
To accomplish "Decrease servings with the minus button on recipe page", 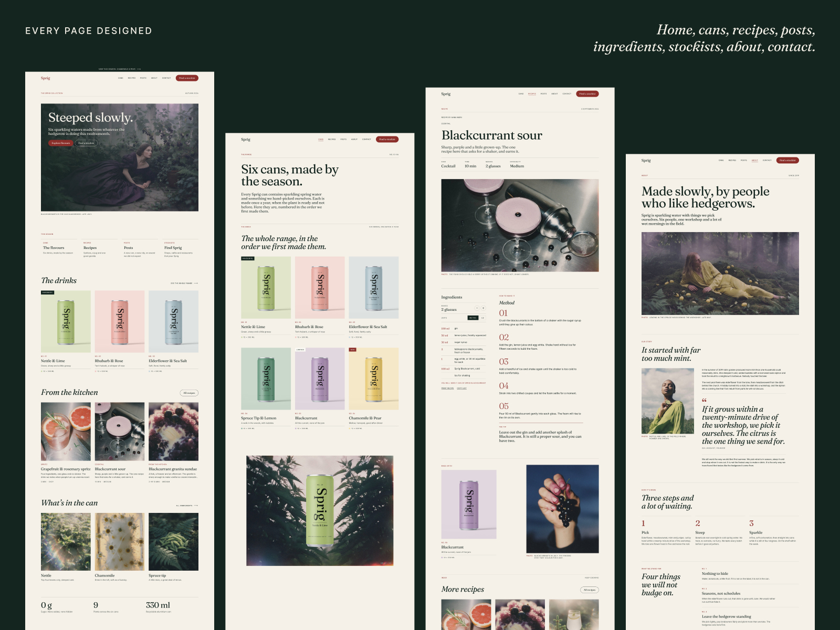I will pyautogui.click(x=477, y=308).
